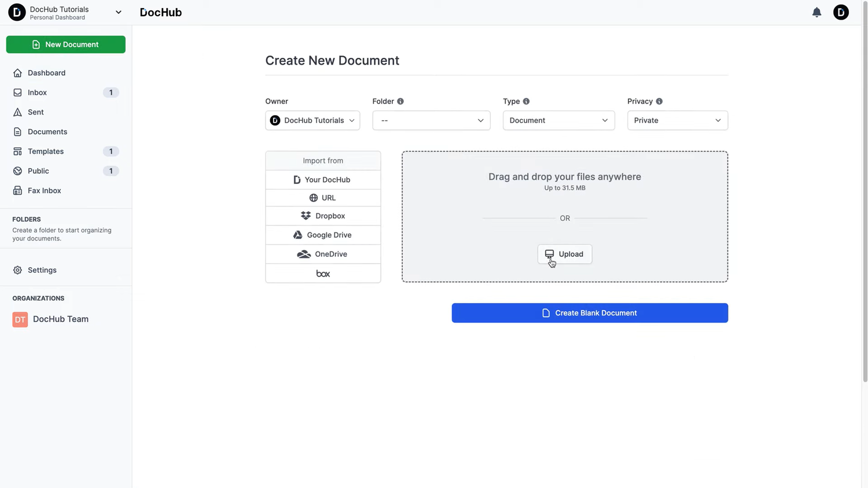Click the DT organization avatar
868x488 pixels.
20,319
